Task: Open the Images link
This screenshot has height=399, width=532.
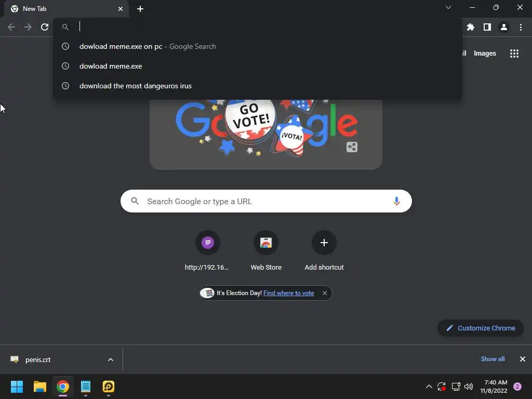Action: 485,54
